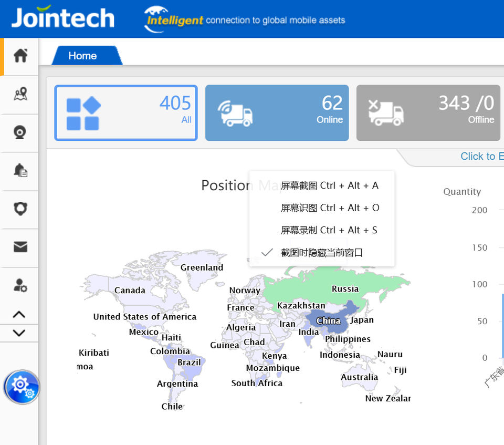The image size is (504, 445).
Task: Open the webcam video monitoring sidebar icon
Action: click(20, 132)
